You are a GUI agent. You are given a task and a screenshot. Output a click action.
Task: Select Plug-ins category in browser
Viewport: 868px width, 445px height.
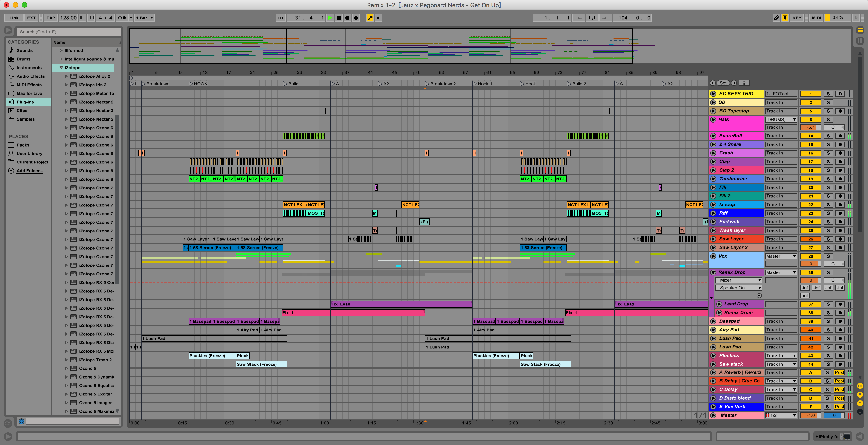point(25,102)
